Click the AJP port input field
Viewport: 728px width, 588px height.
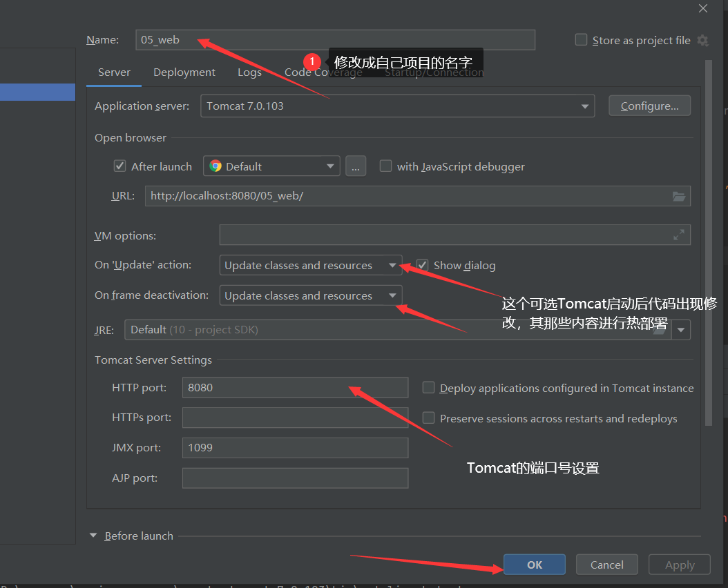[x=296, y=478]
